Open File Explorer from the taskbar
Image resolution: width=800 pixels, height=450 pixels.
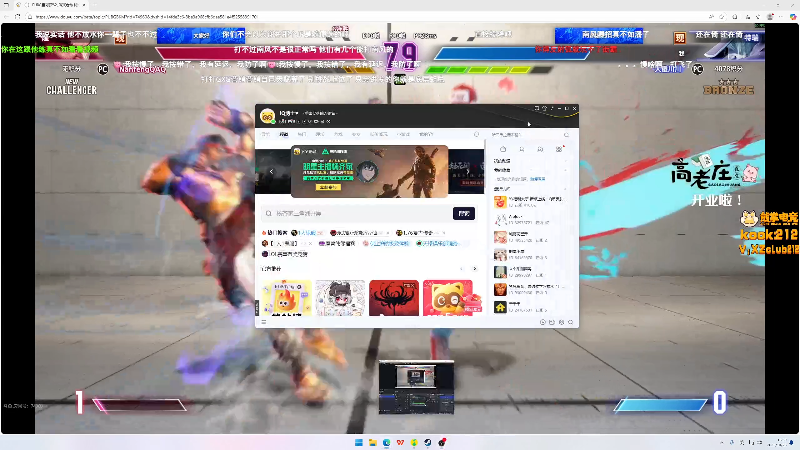coord(372,442)
